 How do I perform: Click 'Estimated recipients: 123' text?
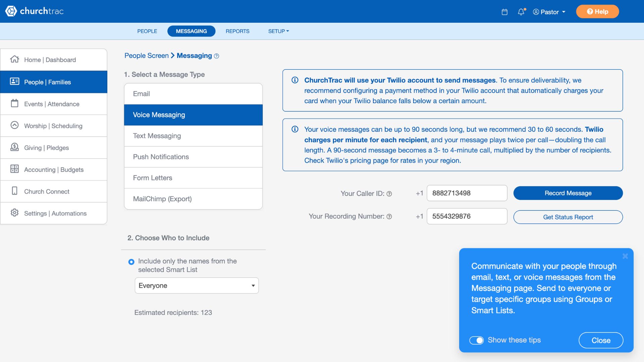point(173,313)
